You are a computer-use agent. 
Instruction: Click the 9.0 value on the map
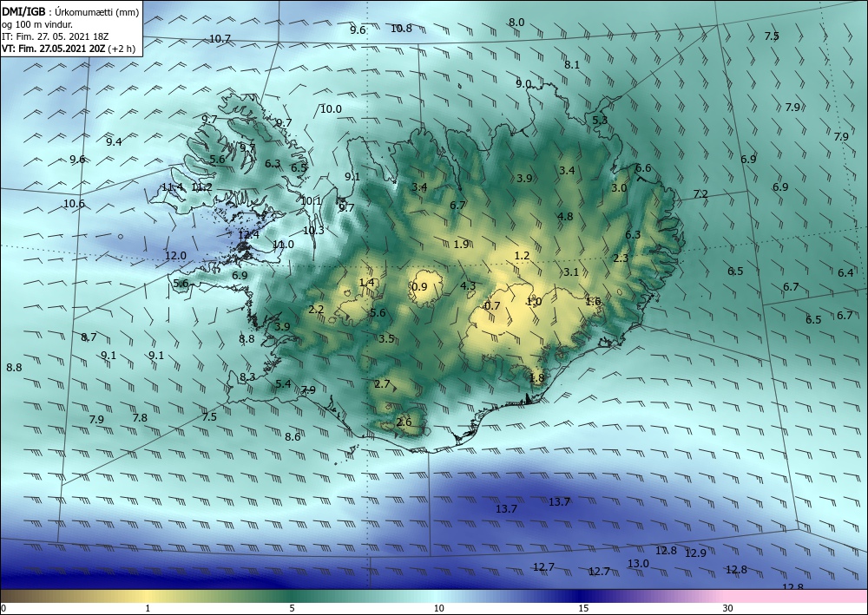click(x=523, y=84)
